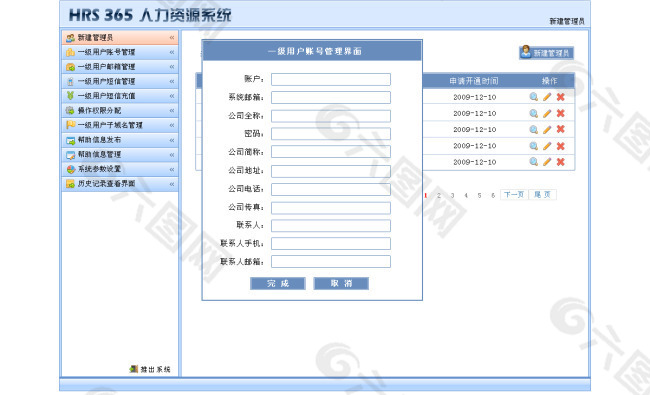Click the 帮助信息管理 icon
650x395 pixels.
click(x=70, y=155)
